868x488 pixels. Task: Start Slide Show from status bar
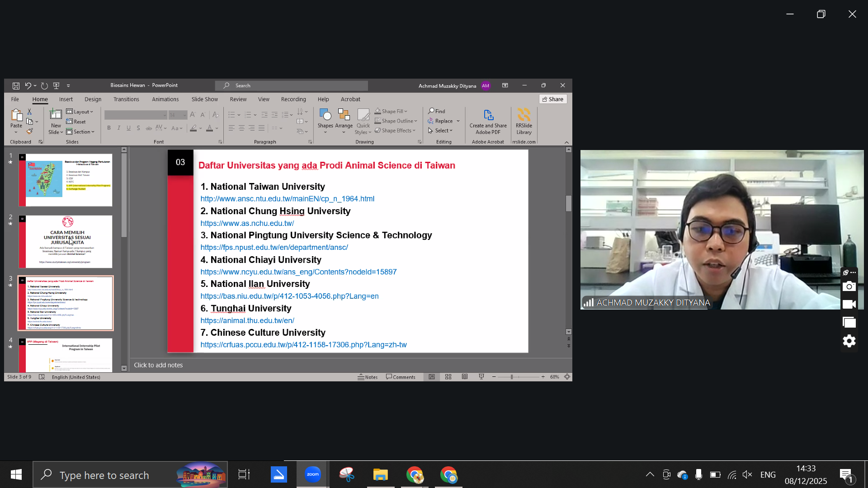pos(481,377)
